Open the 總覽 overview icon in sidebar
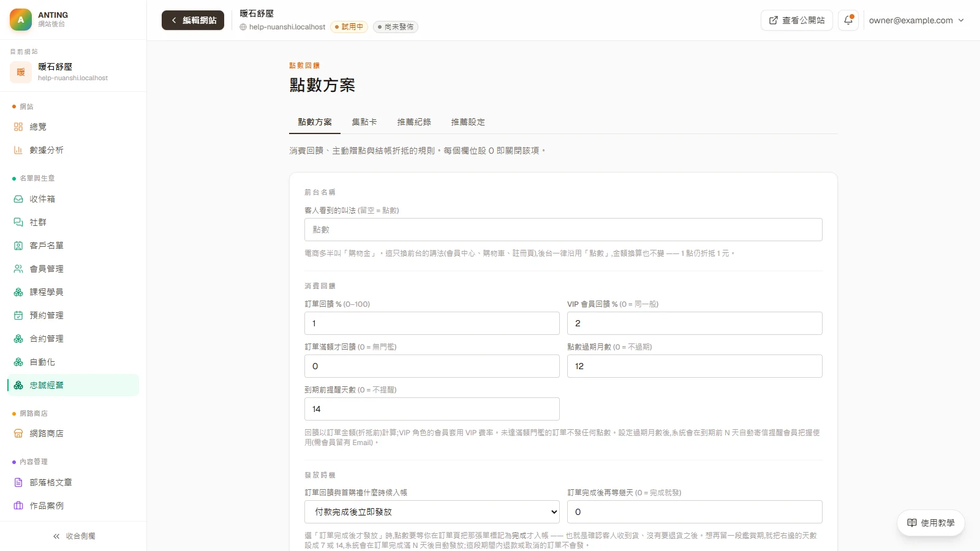This screenshot has height=551, width=980. click(x=18, y=127)
